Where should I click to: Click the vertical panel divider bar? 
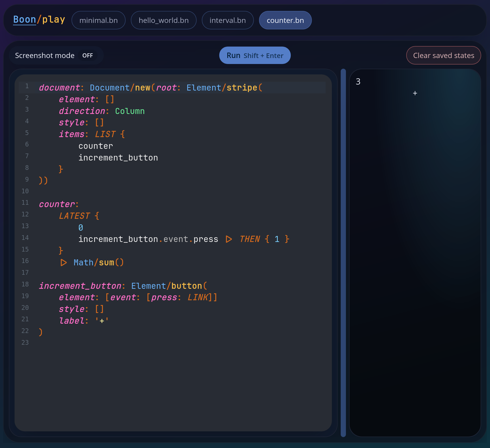[x=343, y=252]
